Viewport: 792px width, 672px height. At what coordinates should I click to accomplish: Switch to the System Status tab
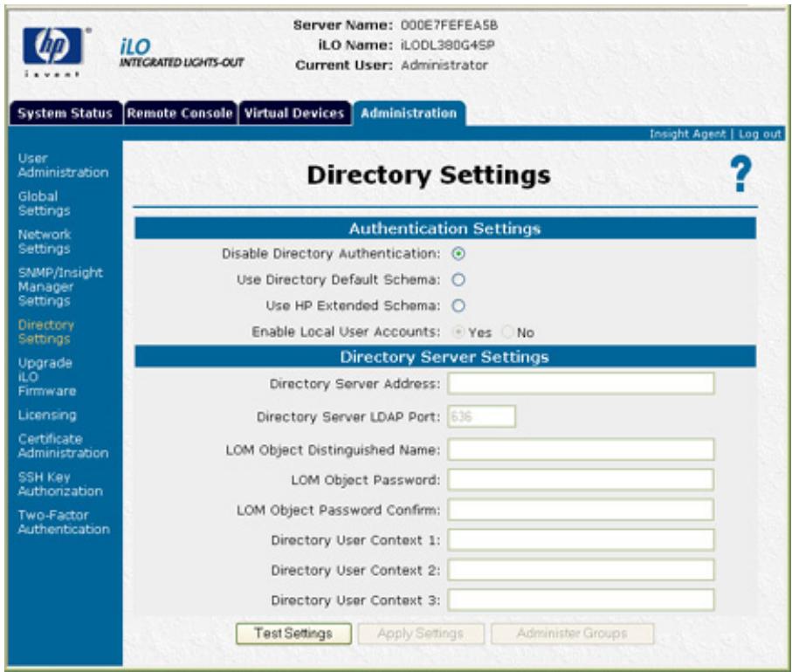pyautogui.click(x=65, y=113)
